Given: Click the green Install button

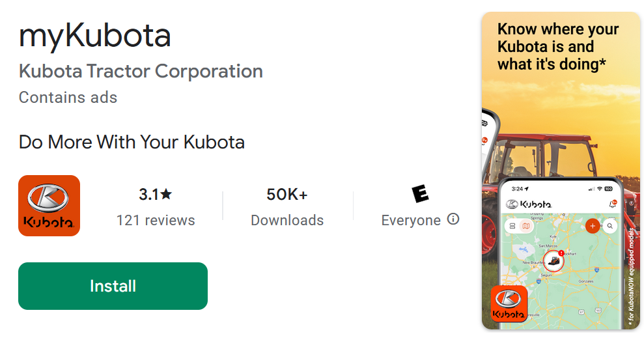Looking at the screenshot, I should (x=113, y=286).
